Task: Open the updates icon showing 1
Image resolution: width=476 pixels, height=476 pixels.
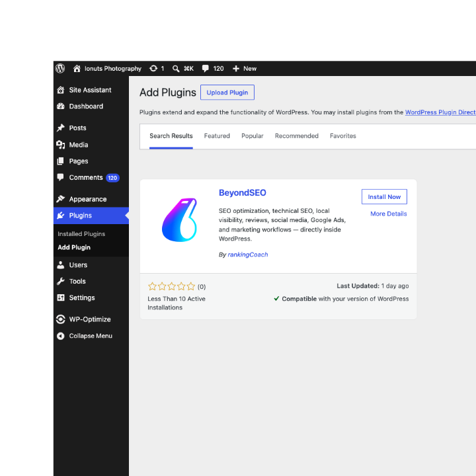Action: (153, 68)
